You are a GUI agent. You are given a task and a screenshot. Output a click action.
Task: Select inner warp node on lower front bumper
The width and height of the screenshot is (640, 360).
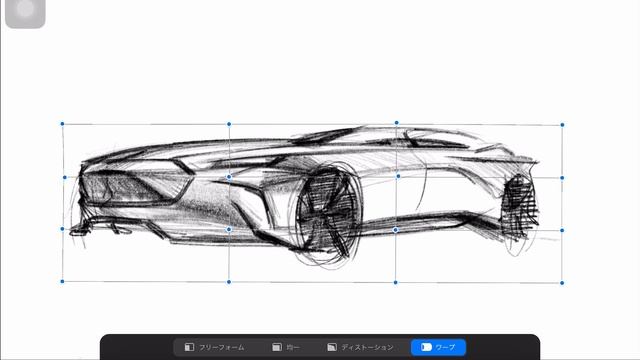(229, 229)
